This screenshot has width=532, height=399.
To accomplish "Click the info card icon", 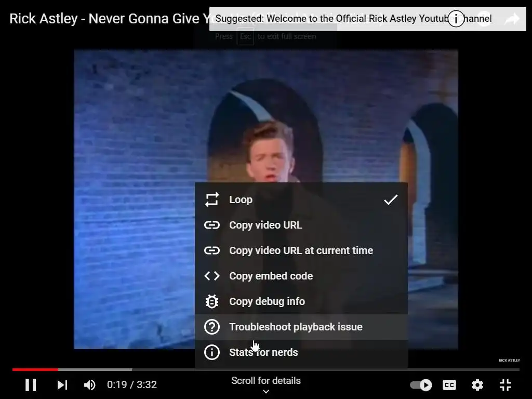I will tap(456, 19).
